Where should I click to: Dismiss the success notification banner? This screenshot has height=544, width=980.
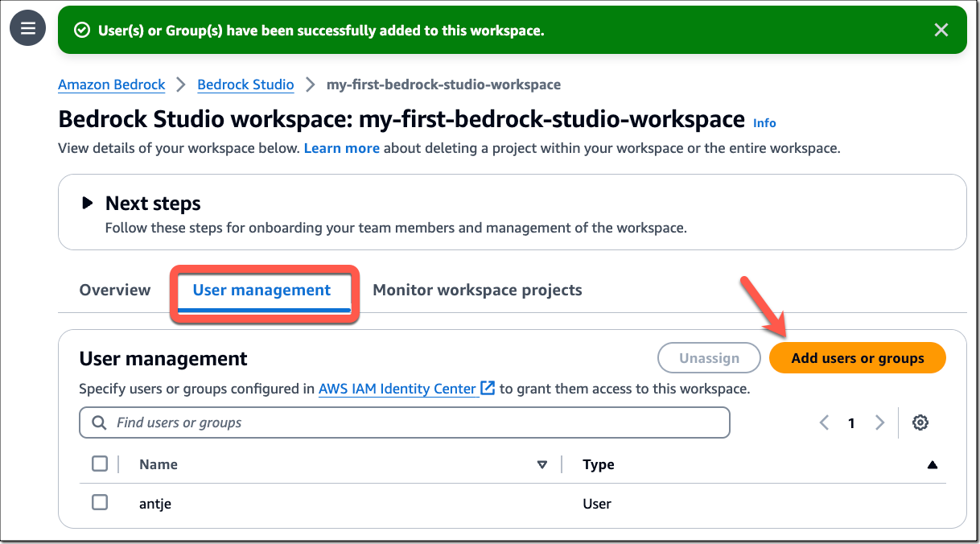(941, 30)
